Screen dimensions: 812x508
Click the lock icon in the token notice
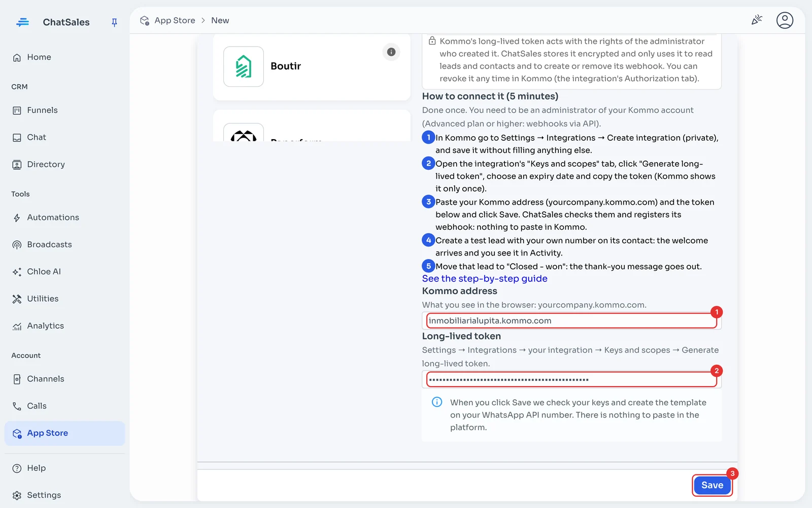(x=432, y=41)
